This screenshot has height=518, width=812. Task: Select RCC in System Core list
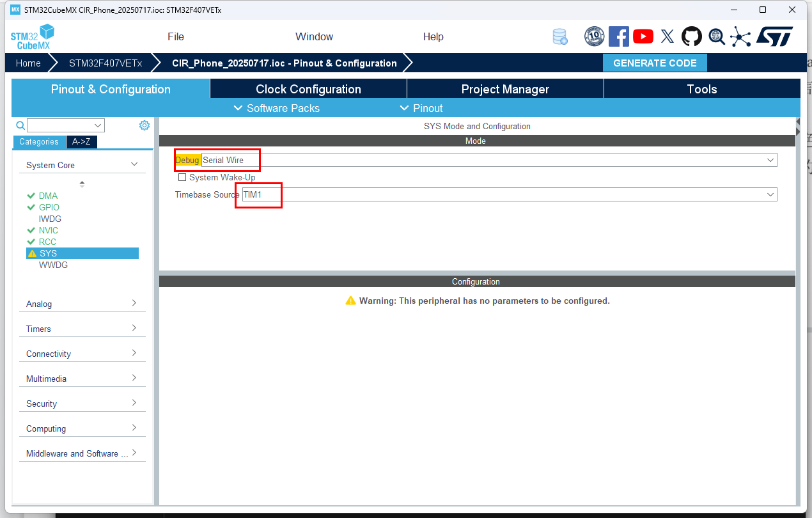[47, 242]
